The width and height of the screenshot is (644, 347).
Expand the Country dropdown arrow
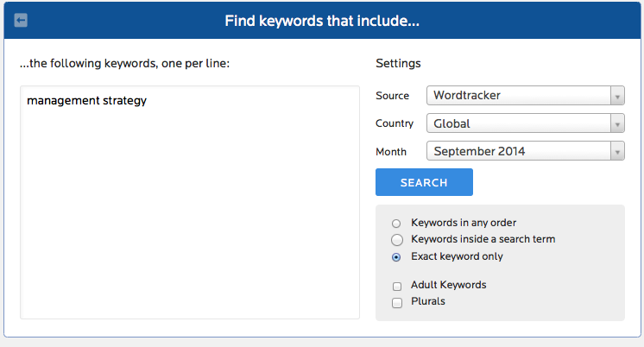(x=617, y=123)
